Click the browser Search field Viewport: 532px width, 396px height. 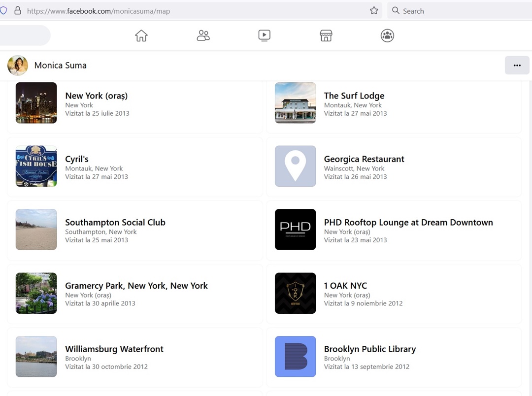(x=458, y=11)
